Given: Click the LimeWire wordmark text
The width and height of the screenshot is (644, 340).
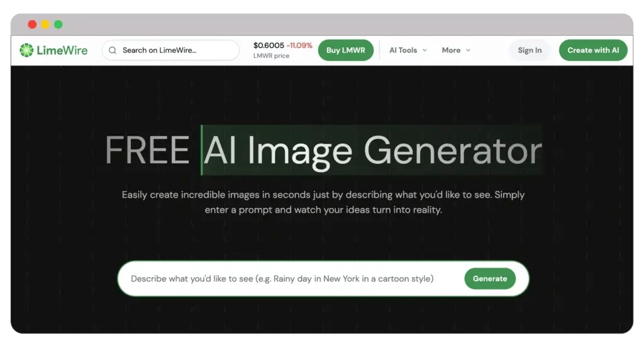Looking at the screenshot, I should pyautogui.click(x=62, y=50).
